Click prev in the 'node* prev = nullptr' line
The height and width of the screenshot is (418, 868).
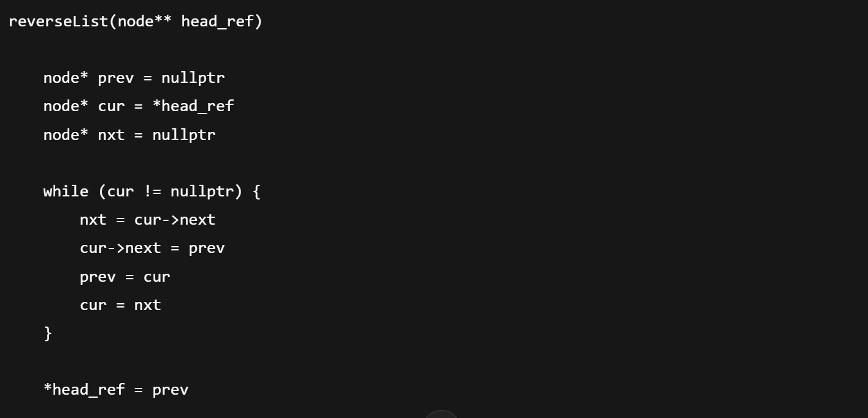(x=116, y=78)
